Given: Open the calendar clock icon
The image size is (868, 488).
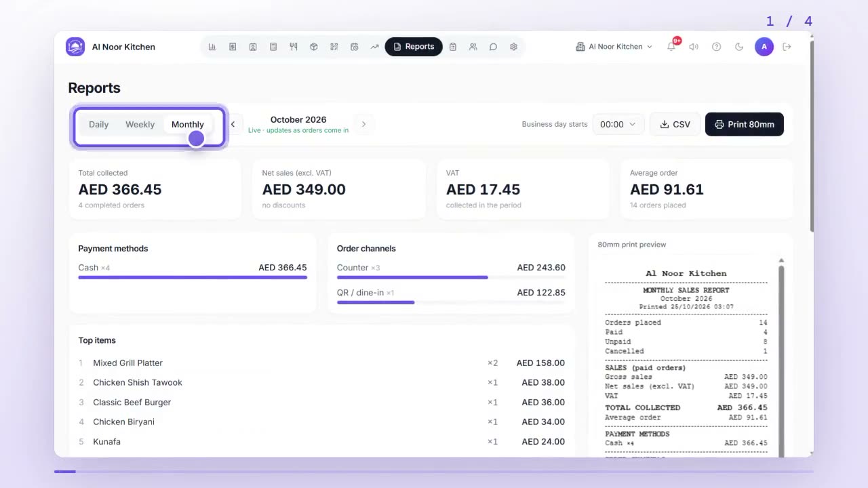Looking at the screenshot, I should tap(355, 47).
